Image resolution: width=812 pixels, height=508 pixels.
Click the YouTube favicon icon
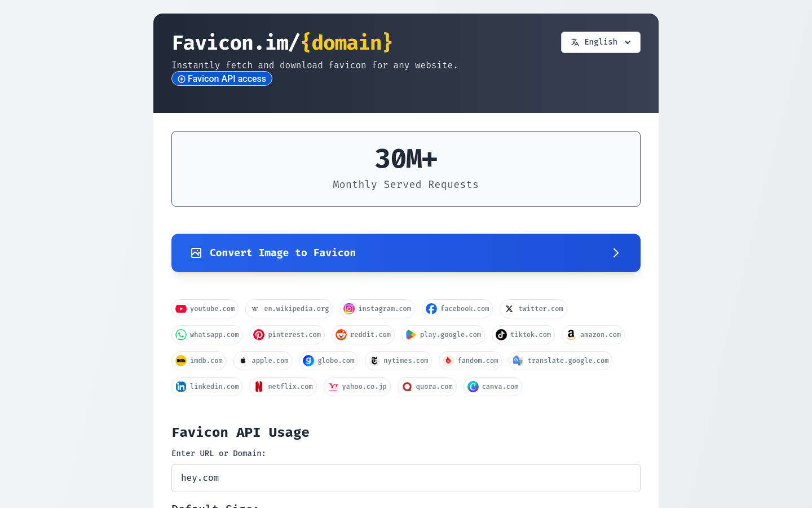(x=181, y=309)
